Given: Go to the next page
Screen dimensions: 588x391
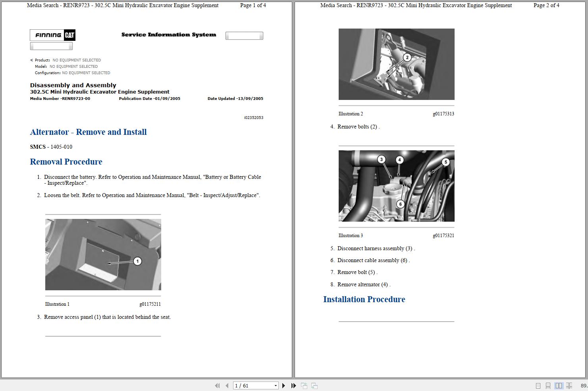Looking at the screenshot, I should click(x=283, y=385).
